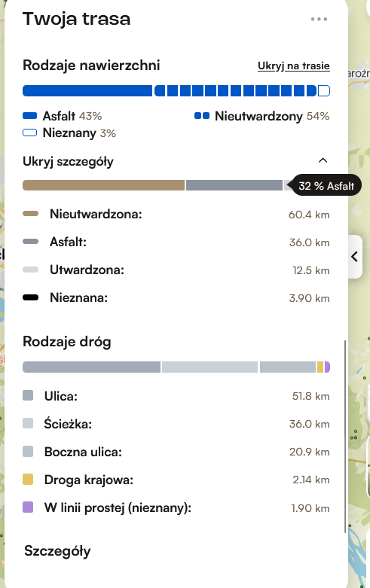Click the dotted Nieutwardzony legend icon
This screenshot has height=588, width=370.
click(x=202, y=116)
